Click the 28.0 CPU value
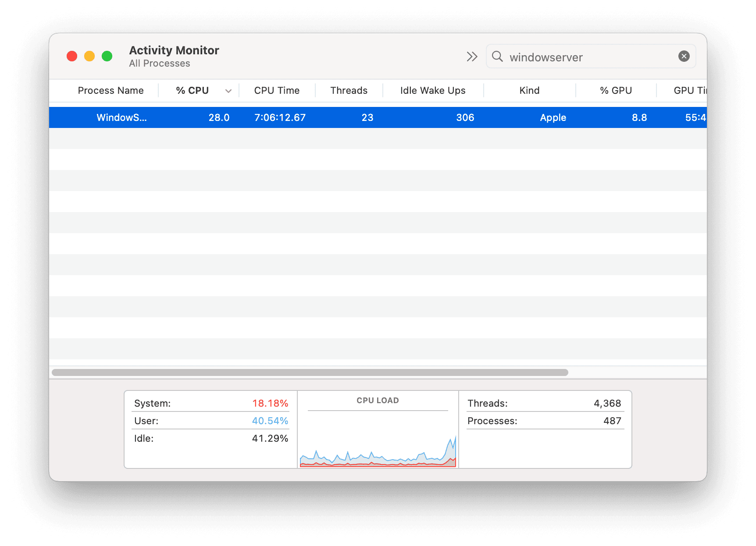This screenshot has height=546, width=756. click(x=219, y=117)
